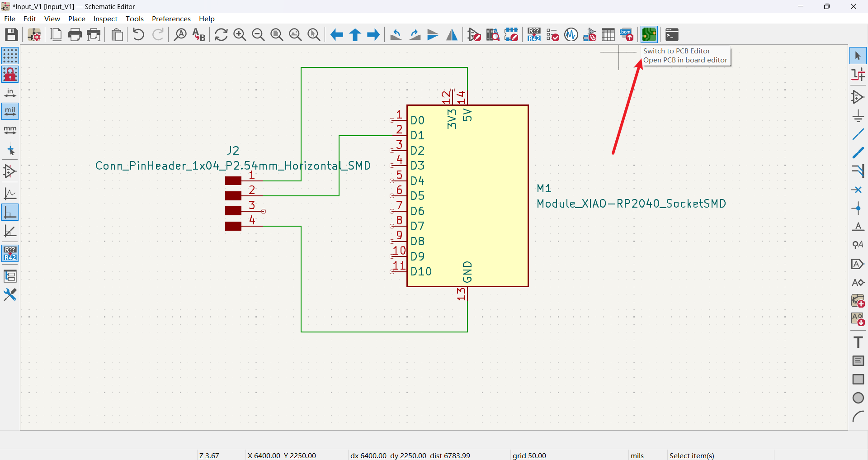This screenshot has width=868, height=460.
Task: Toggle grid overrides
Action: click(10, 74)
